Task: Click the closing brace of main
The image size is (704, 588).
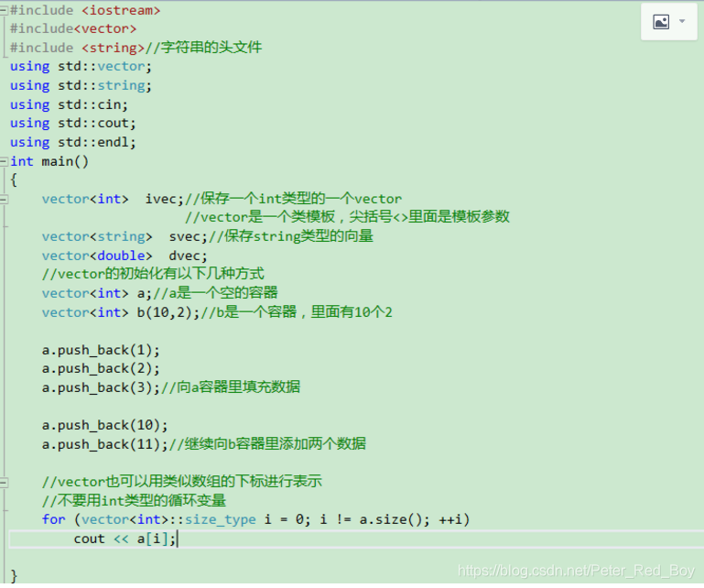Action: click(x=14, y=576)
